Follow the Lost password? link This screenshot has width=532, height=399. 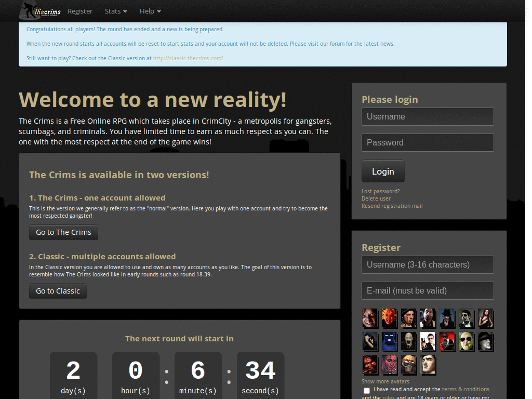380,191
